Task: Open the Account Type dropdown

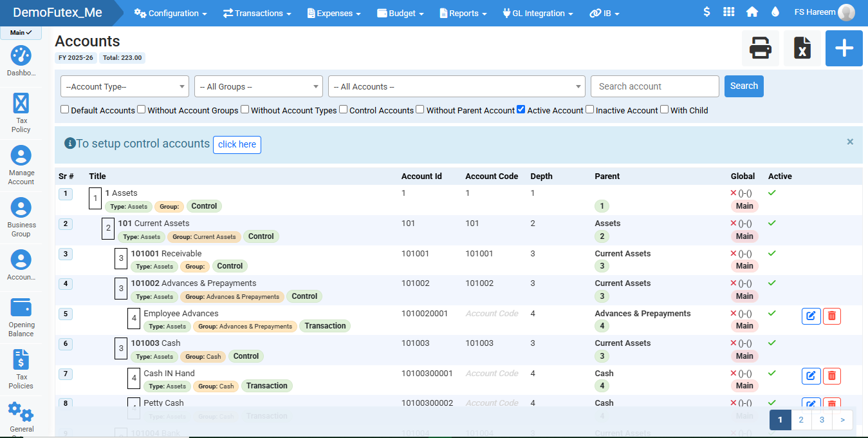Action: tap(125, 86)
